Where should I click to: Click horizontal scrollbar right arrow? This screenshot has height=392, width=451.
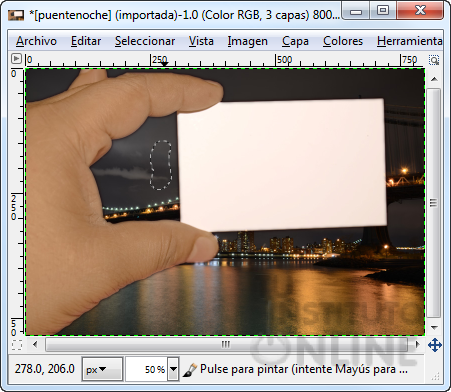pyautogui.click(x=417, y=344)
